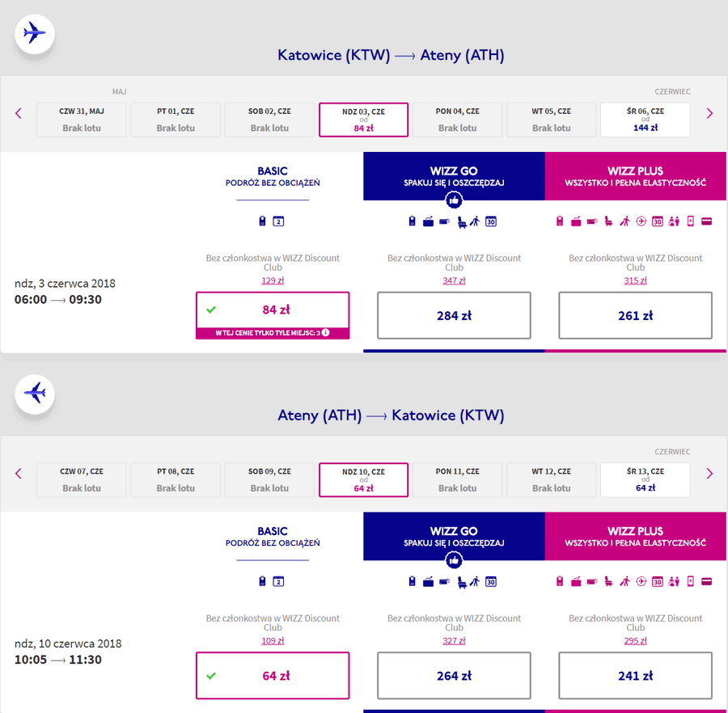Select the checked 84 zł BASIC fare
This screenshot has width=728, height=713.
pyautogui.click(x=273, y=310)
